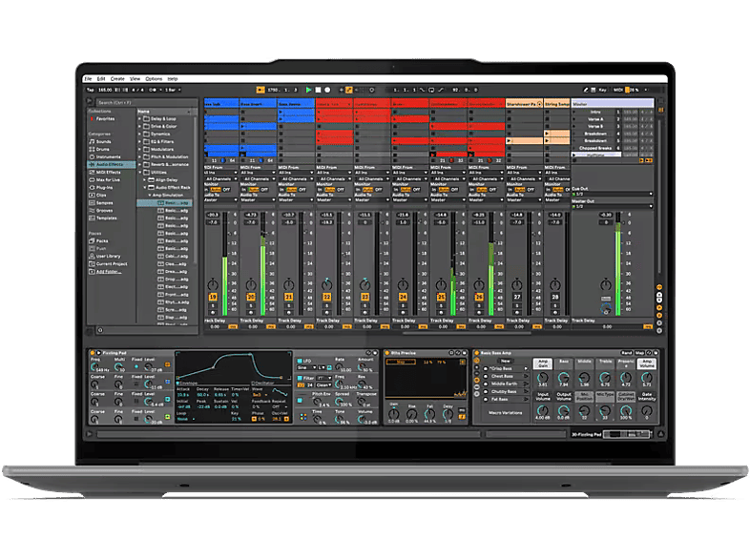Screen dimensions: 750x560
Task: Toggle track 24 activator button
Action: pos(404,297)
